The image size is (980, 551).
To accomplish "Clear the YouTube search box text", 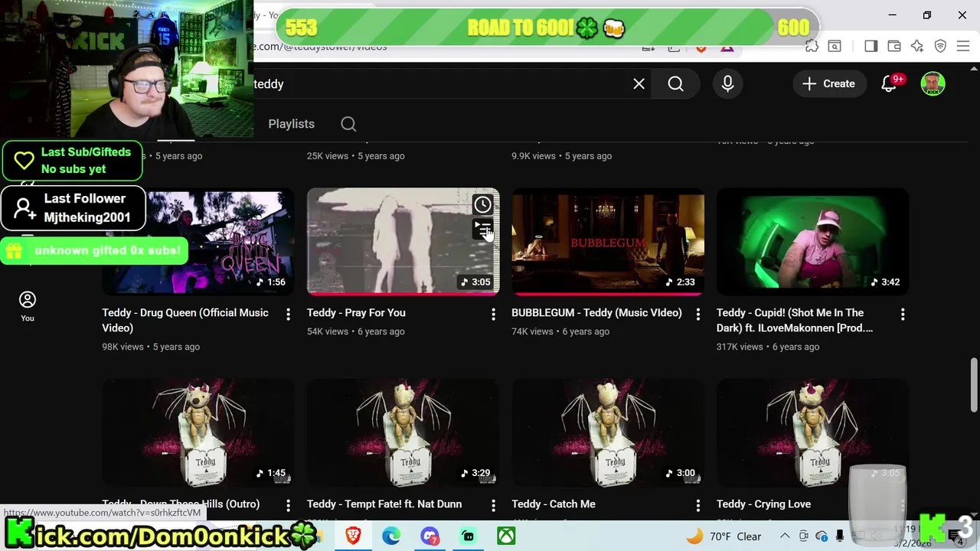I will (x=639, y=84).
